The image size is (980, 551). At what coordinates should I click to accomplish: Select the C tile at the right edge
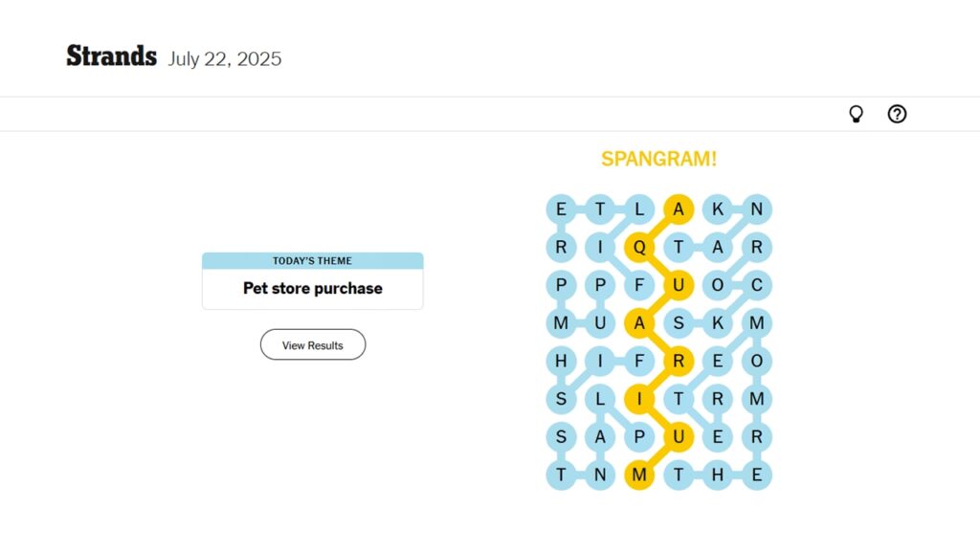[757, 285]
